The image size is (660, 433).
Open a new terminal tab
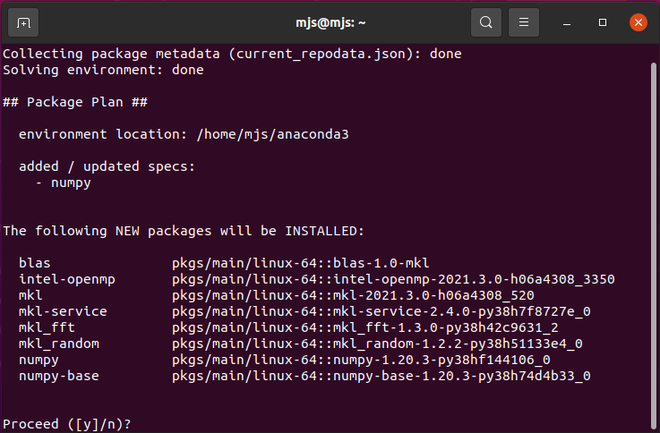[x=23, y=22]
